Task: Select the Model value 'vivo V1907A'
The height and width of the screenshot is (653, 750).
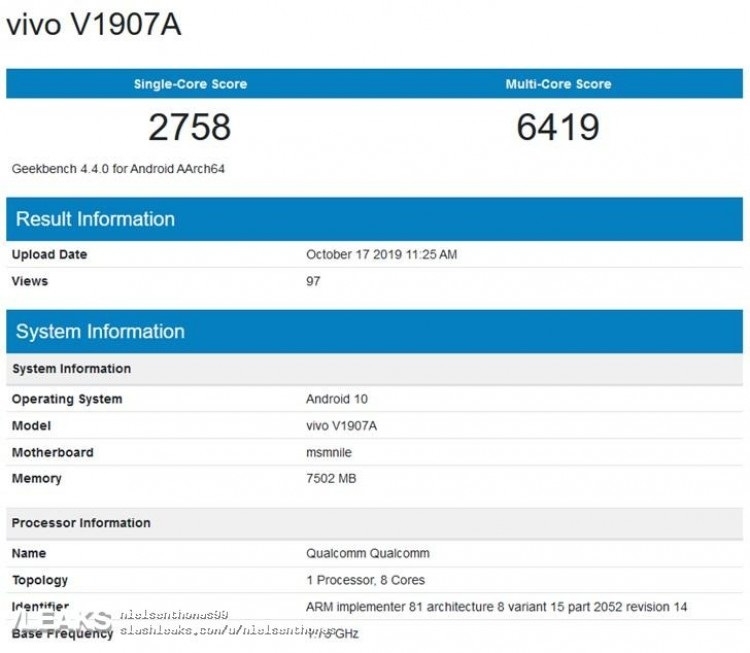Action: pyautogui.click(x=342, y=426)
